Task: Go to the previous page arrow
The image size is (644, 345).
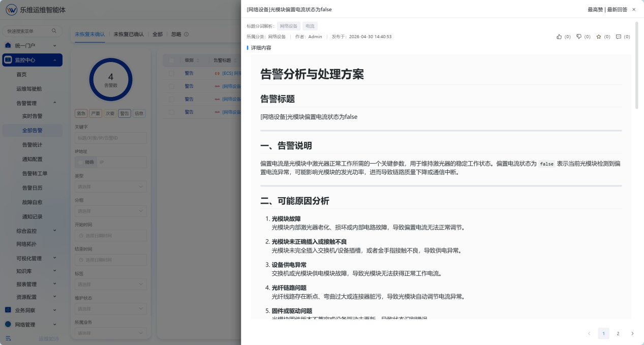Action: (589, 333)
